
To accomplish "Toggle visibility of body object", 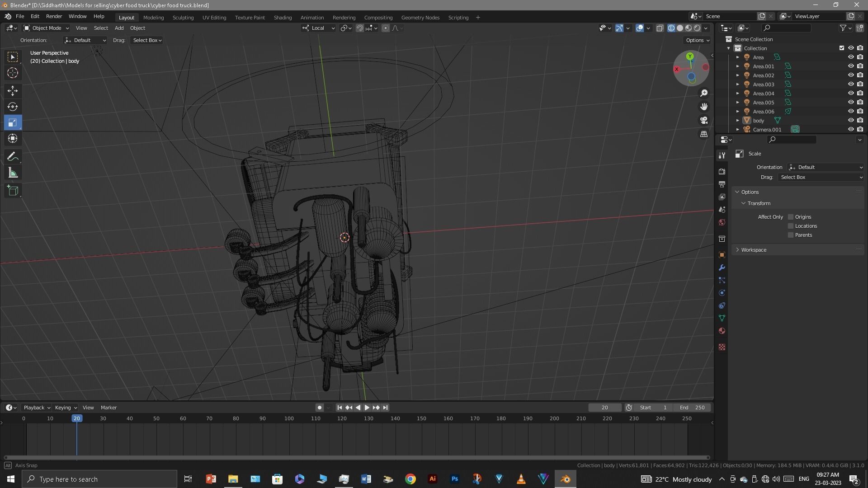I will tap(851, 121).
